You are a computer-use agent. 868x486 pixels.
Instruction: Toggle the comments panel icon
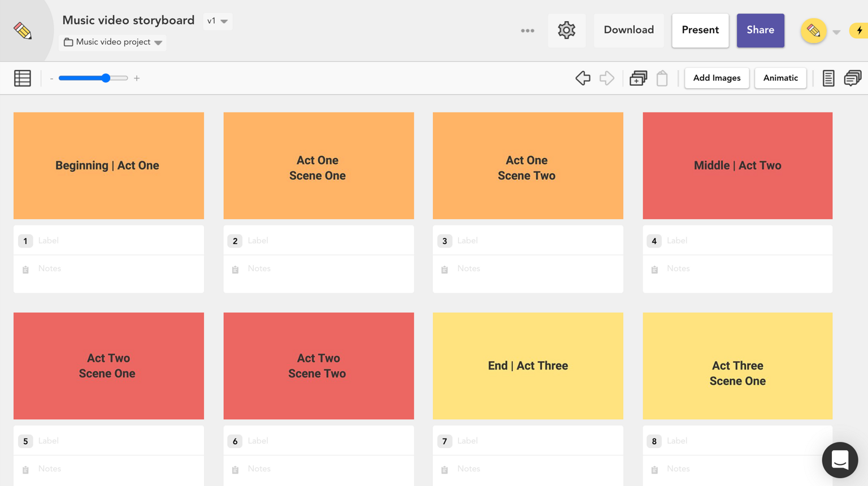tap(852, 78)
